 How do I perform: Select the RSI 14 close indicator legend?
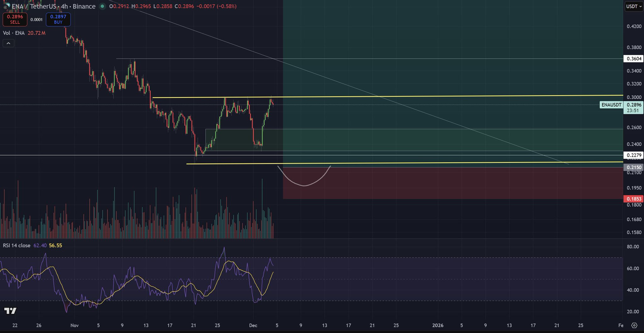pos(17,245)
